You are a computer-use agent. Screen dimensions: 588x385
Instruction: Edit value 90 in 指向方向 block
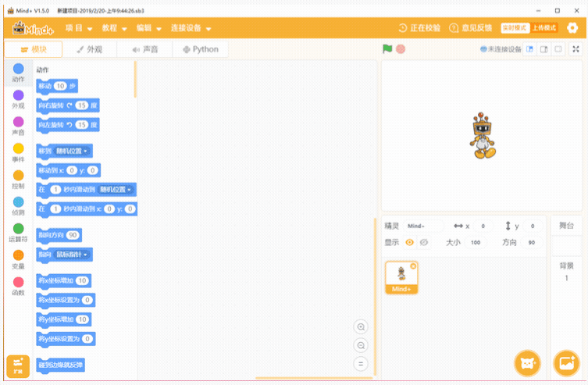73,235
